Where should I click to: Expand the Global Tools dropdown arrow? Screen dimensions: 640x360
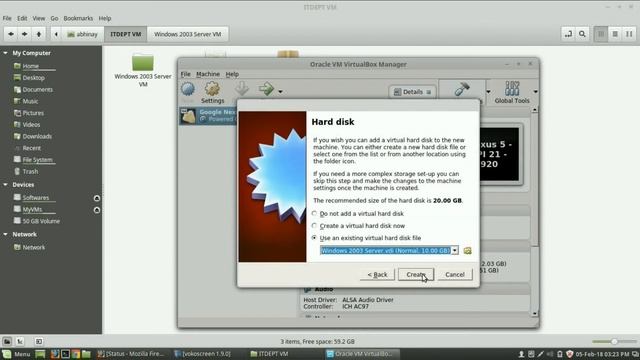(x=535, y=92)
